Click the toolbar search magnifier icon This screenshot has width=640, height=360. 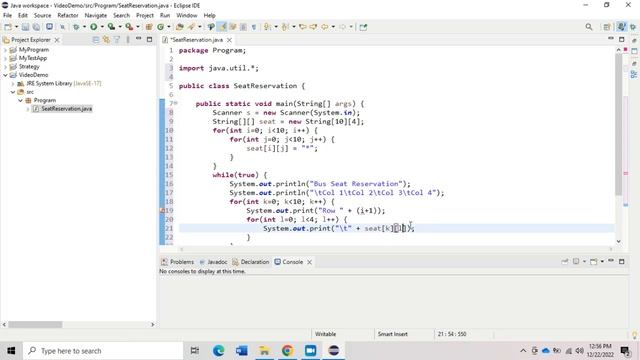click(x=589, y=27)
